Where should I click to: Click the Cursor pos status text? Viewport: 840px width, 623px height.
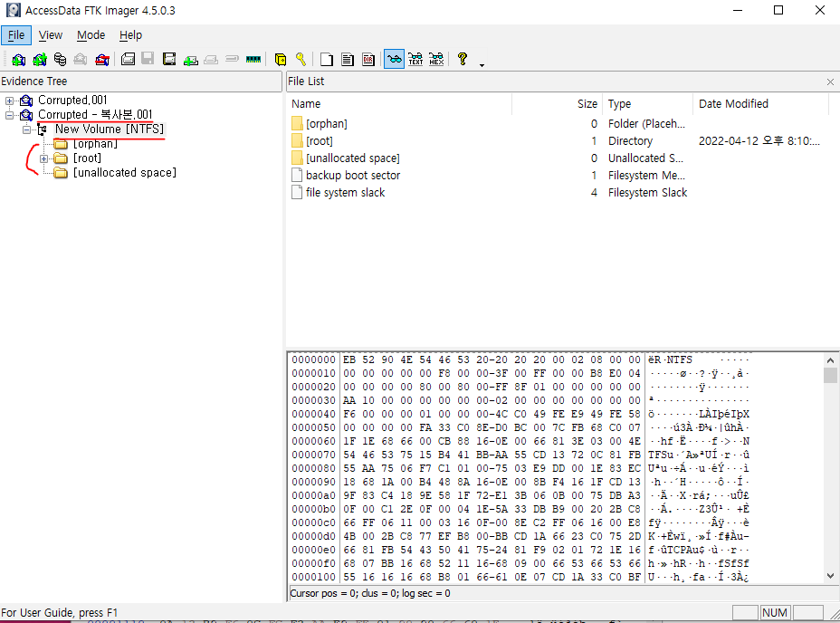[370, 593]
